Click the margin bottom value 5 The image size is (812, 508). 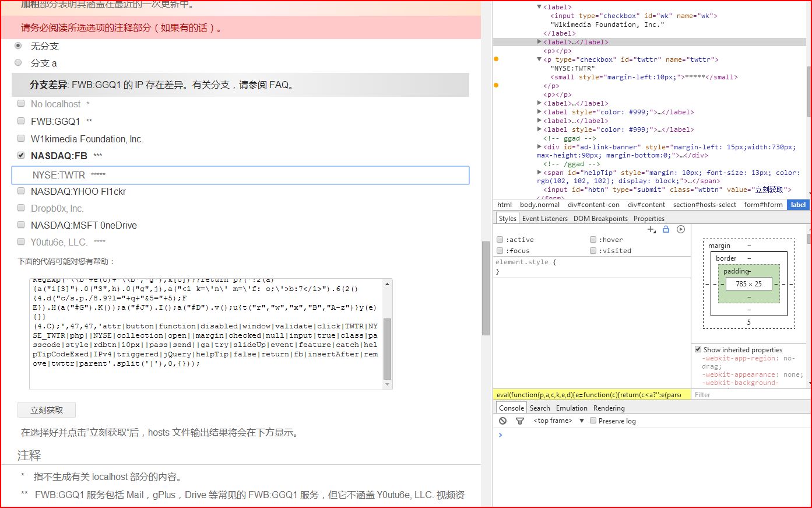coord(749,322)
